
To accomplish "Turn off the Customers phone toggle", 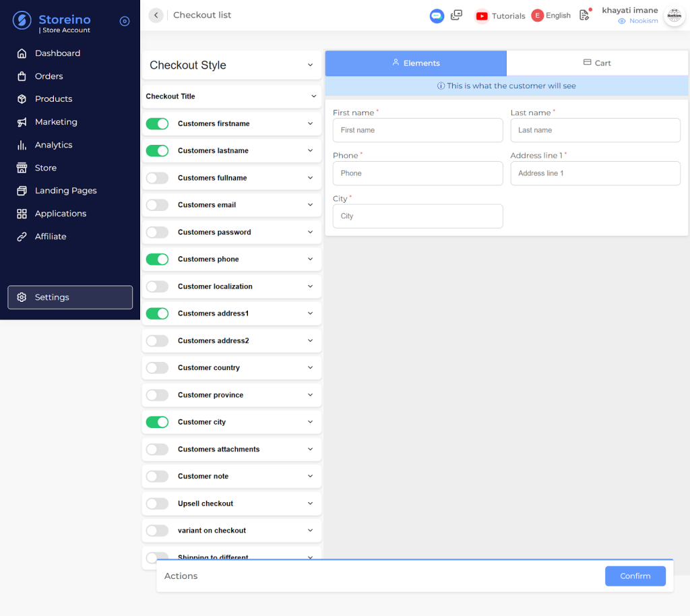I will tap(157, 259).
